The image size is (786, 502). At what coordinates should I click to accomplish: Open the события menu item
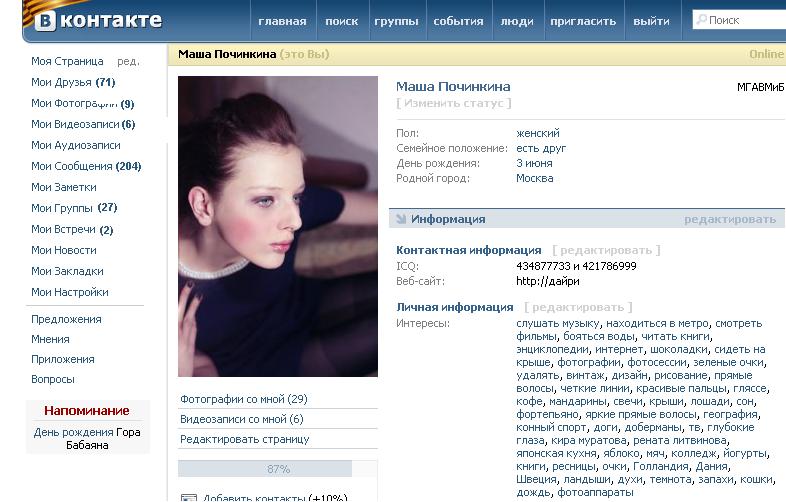point(458,21)
